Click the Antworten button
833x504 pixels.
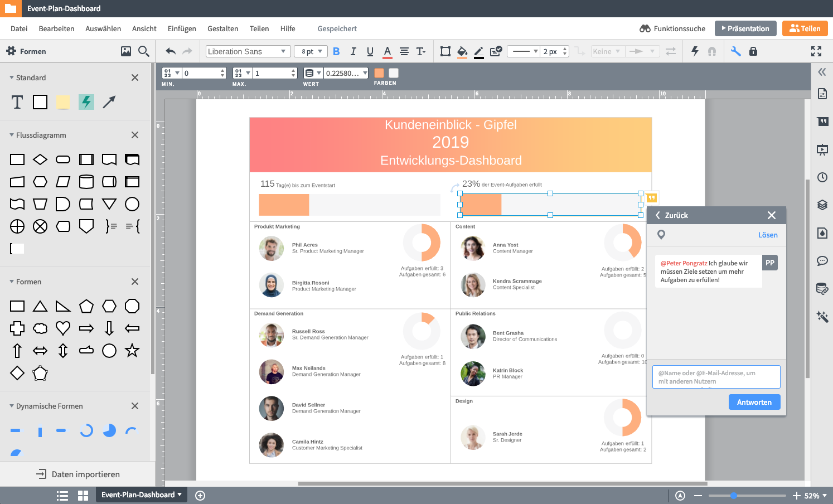(754, 402)
